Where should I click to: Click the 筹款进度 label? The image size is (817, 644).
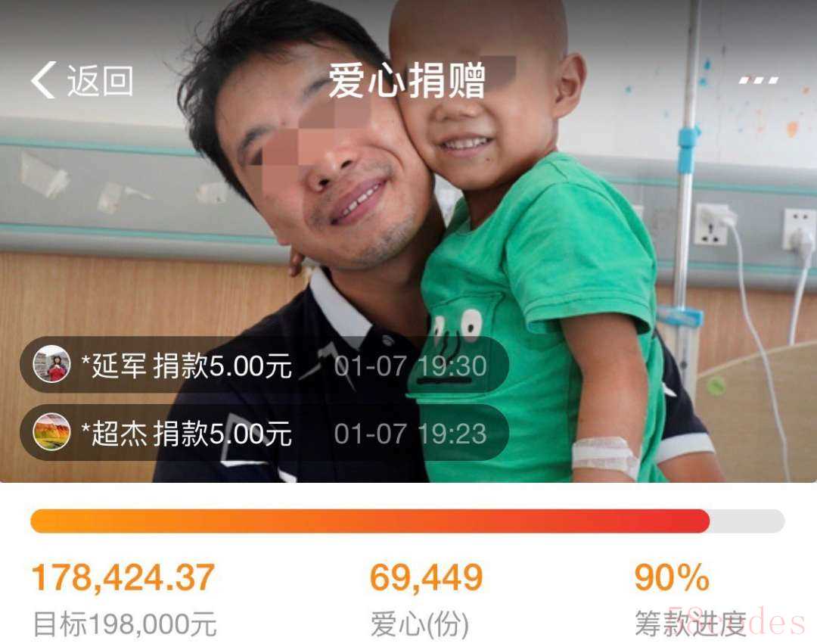691,624
